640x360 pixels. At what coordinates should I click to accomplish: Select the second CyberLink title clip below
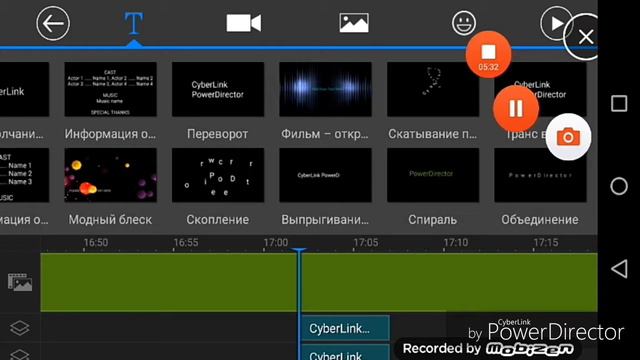click(345, 353)
